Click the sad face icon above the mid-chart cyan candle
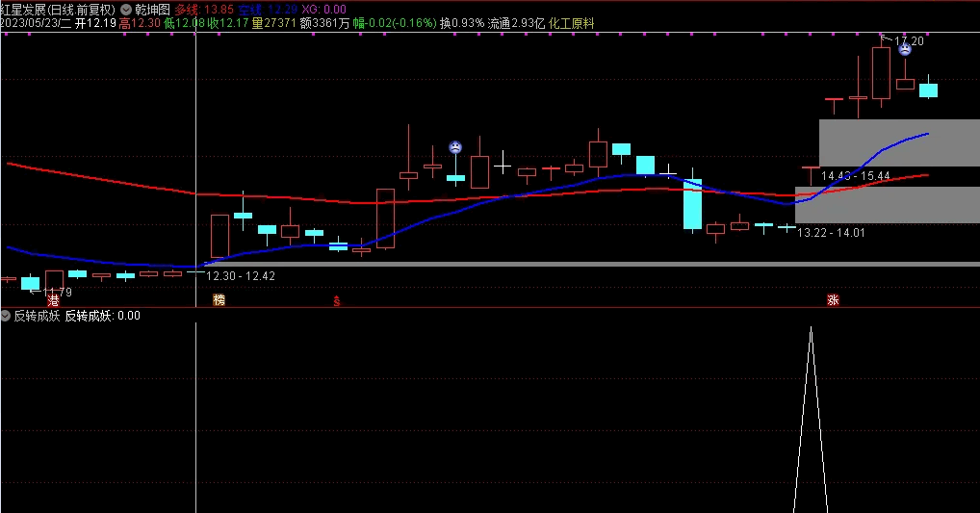The height and width of the screenshot is (513, 980). point(455,147)
